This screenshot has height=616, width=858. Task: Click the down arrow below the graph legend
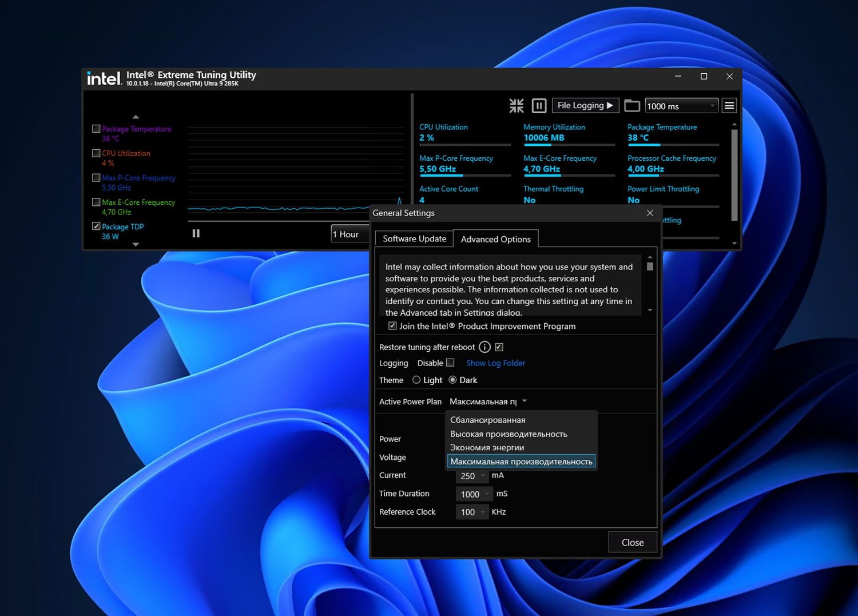[136, 244]
